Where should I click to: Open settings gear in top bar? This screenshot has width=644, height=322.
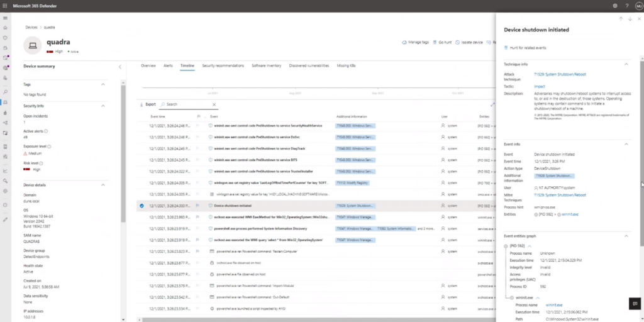coord(615,6)
